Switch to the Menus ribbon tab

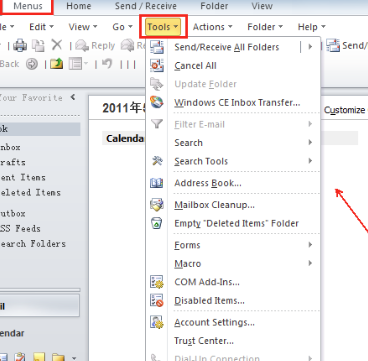[x=28, y=6]
